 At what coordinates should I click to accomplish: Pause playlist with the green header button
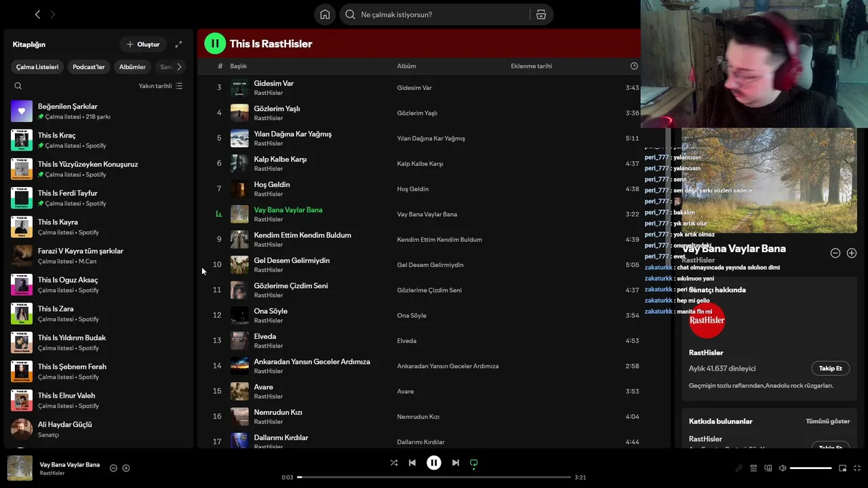[215, 43]
